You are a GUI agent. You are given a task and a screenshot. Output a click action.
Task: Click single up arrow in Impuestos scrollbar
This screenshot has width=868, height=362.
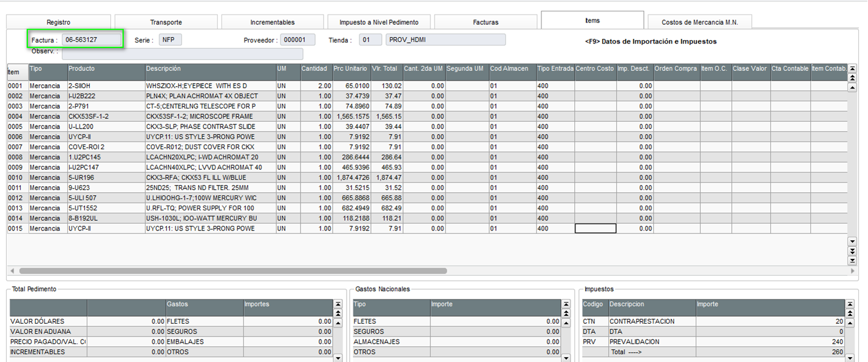[x=851, y=323]
